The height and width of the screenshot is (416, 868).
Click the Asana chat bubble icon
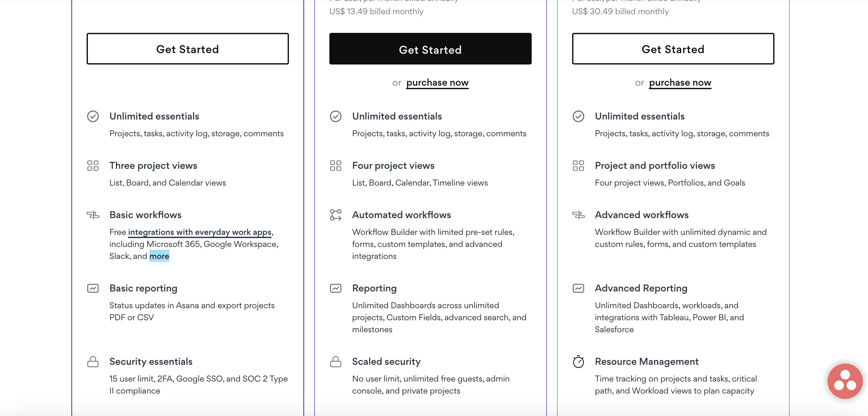click(845, 381)
